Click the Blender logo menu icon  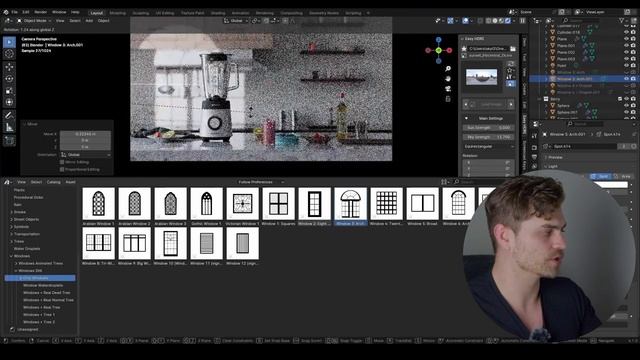click(6, 12)
